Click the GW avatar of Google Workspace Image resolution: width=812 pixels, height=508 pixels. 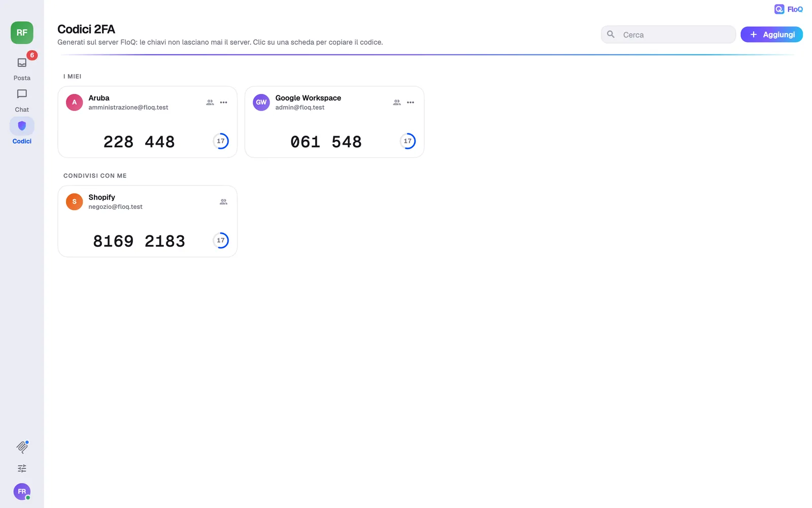(261, 102)
